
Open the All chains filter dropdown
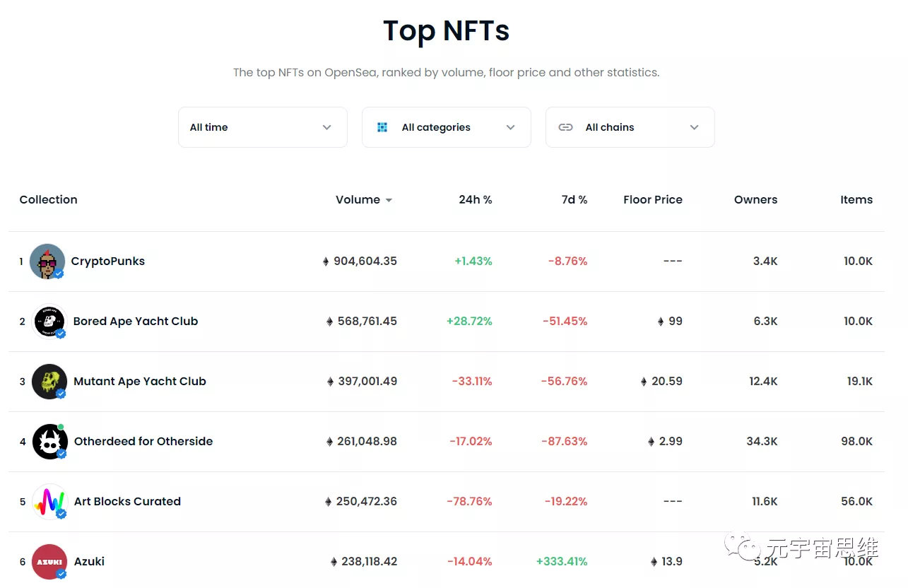click(630, 127)
